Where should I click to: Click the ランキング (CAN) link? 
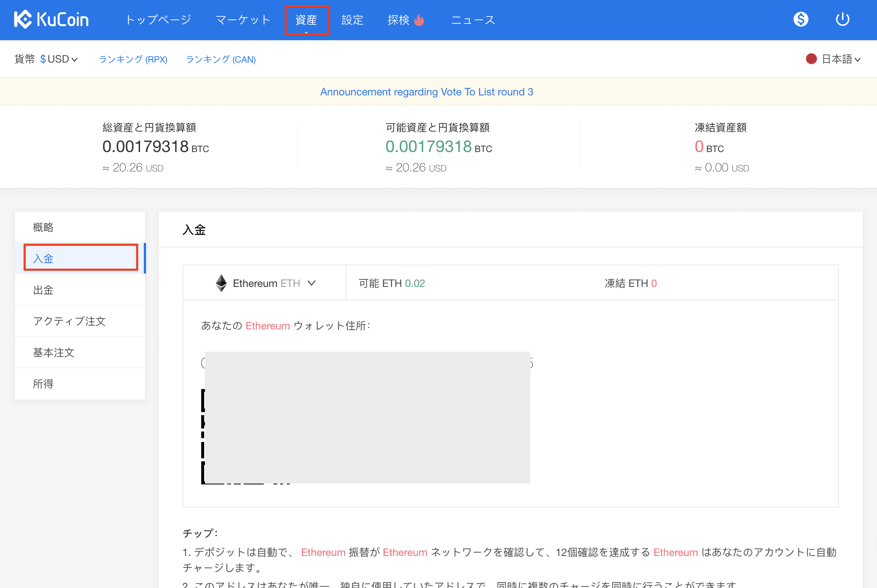point(221,59)
